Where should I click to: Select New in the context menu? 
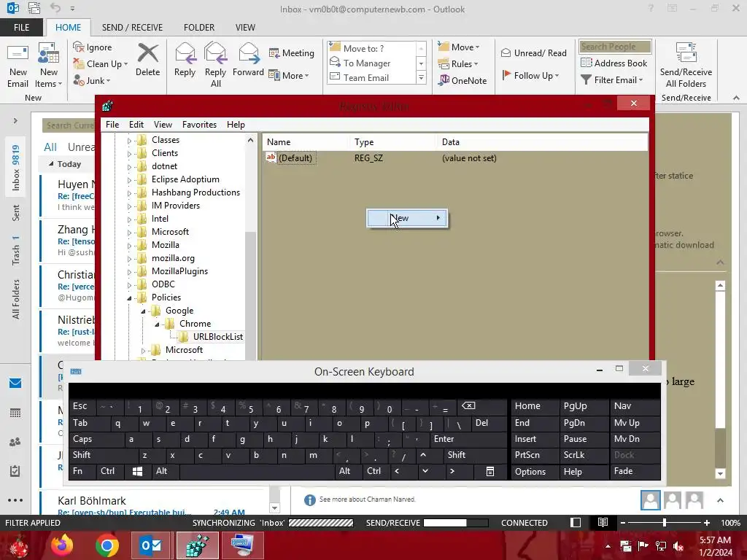point(407,218)
